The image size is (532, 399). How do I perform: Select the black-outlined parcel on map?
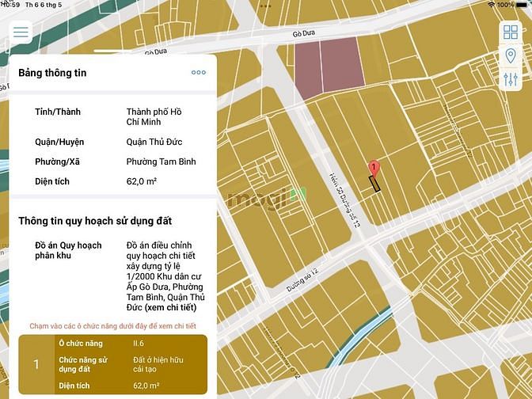pyautogui.click(x=374, y=183)
